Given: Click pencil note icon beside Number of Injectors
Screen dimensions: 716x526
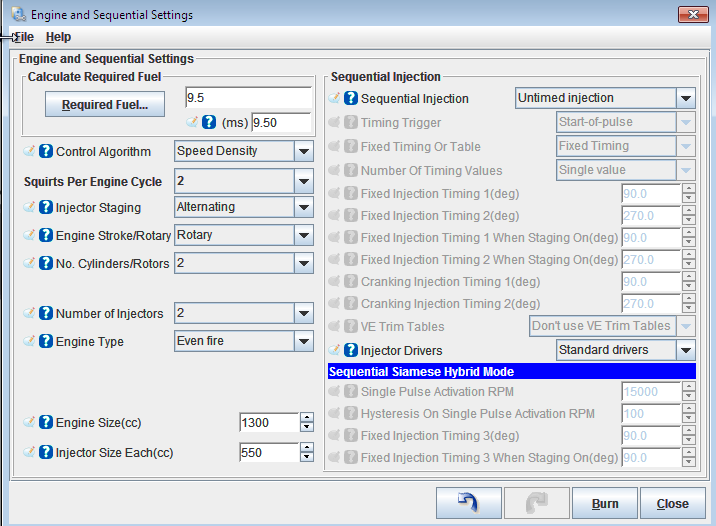Looking at the screenshot, I should 29,313.
